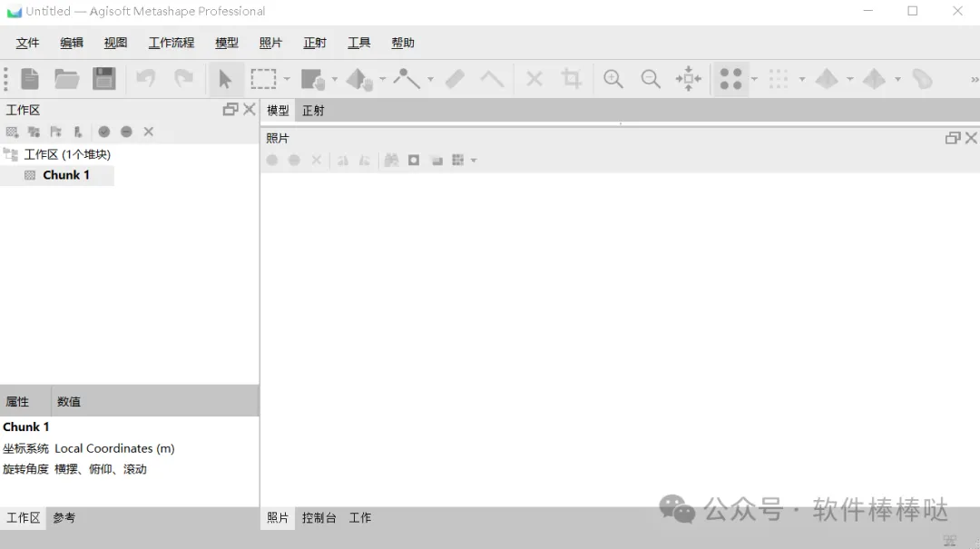Screen dimensions: 980x549
Task: Switch to the 工作 bottom tab
Action: (x=360, y=518)
